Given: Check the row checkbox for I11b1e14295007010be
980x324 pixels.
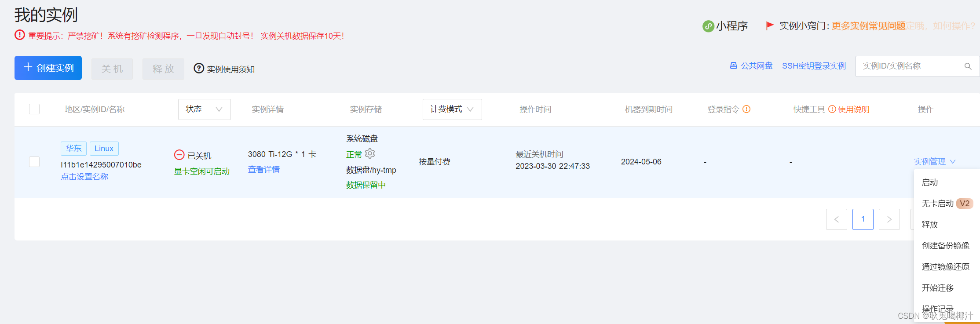Looking at the screenshot, I should pyautogui.click(x=34, y=162).
